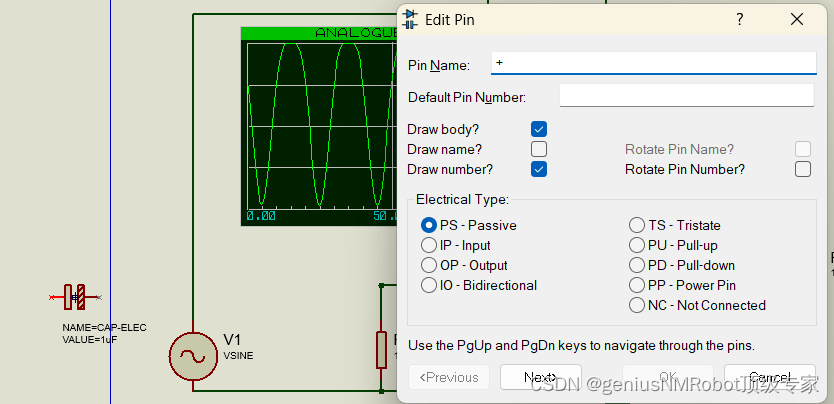
Task: Click the NAME=CAP-ELEC text
Action: pos(104,327)
